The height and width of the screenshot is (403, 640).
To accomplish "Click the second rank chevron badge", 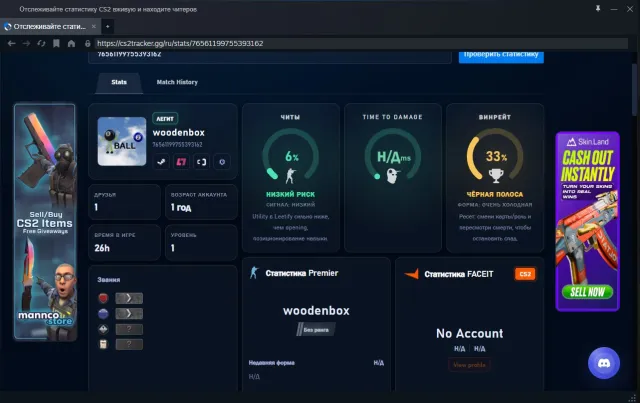I will point(129,314).
